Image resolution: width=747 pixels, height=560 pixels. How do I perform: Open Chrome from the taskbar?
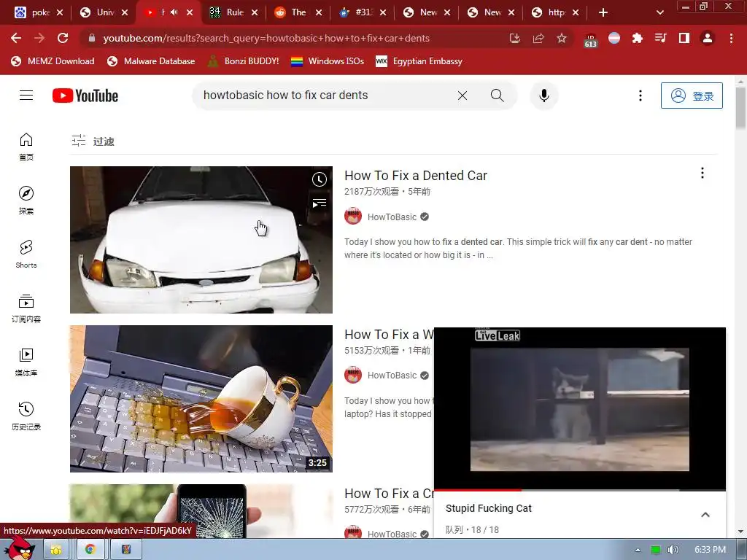pos(90,550)
